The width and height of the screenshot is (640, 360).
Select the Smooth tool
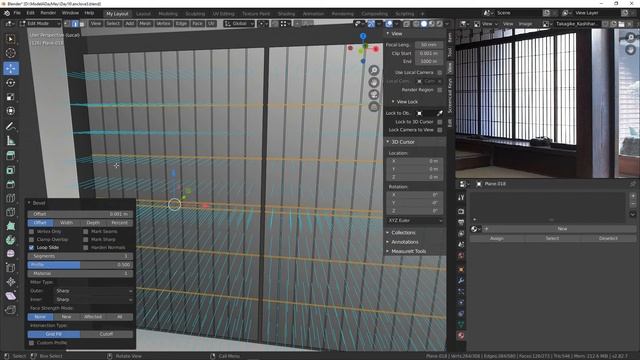(x=11, y=253)
